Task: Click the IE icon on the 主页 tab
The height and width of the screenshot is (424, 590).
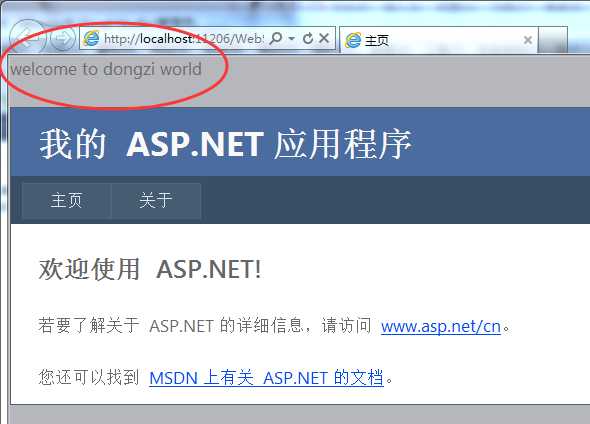Action: coord(353,40)
